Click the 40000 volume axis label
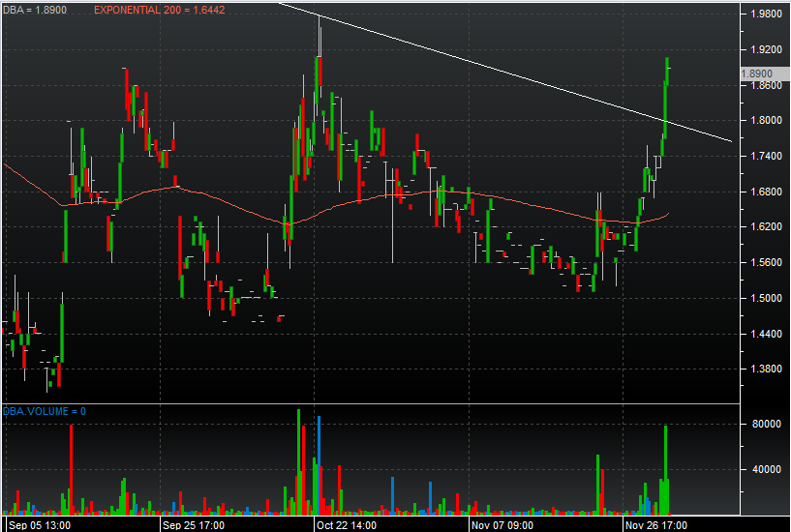This screenshot has width=791, height=532. point(766,469)
